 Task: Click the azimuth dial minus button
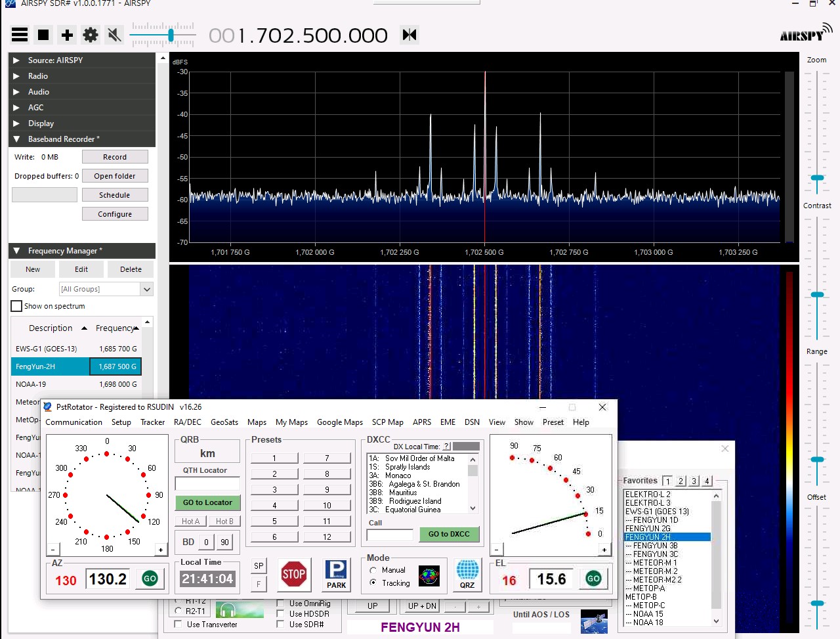click(x=54, y=549)
